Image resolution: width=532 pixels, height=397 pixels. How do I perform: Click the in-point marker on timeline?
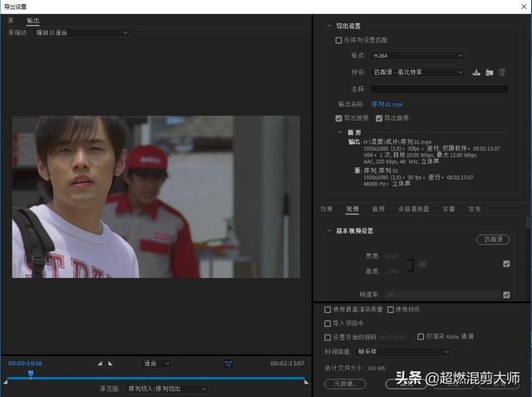[5, 382]
